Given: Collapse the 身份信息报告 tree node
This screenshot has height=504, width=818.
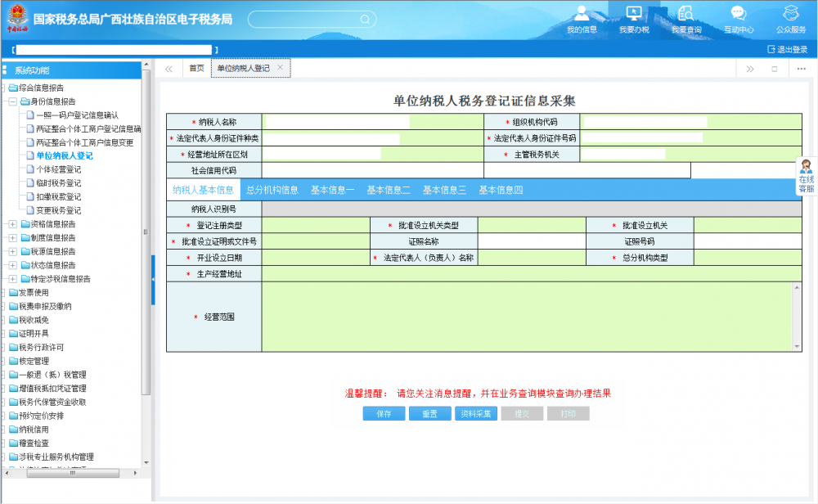Looking at the screenshot, I should pos(12,101).
